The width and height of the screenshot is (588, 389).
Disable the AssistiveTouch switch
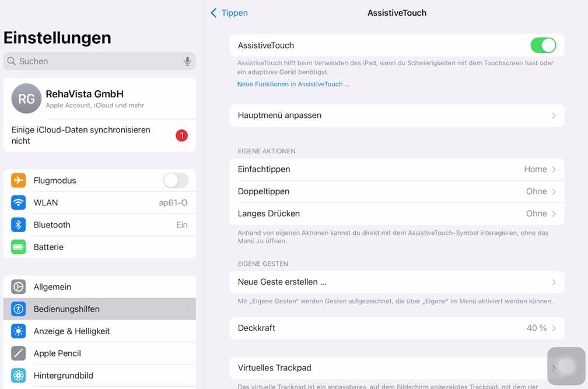pos(542,45)
